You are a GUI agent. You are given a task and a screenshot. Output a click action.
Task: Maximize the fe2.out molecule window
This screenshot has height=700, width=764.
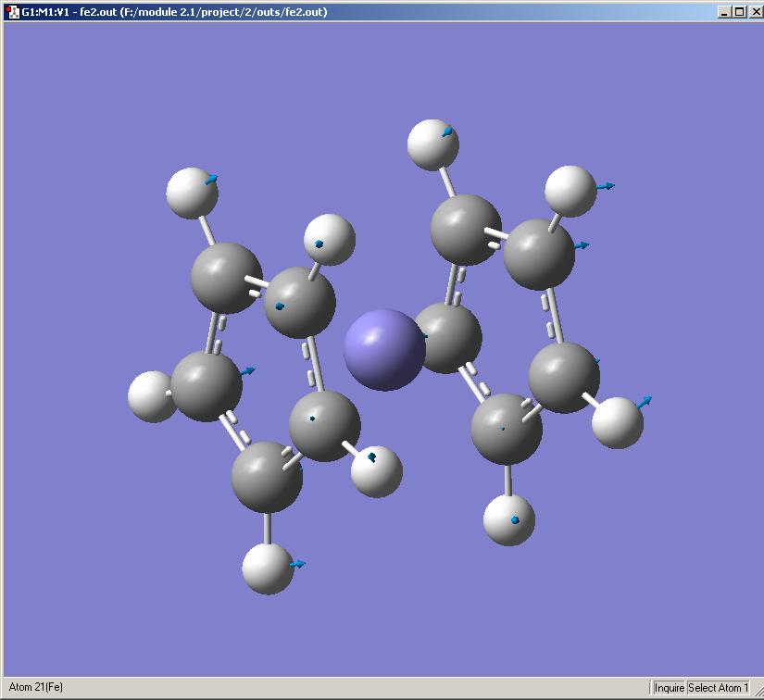tap(740, 12)
